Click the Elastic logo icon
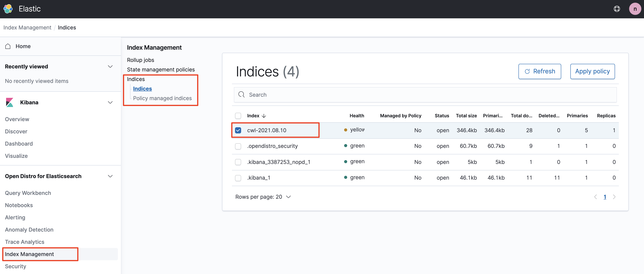 tap(8, 9)
